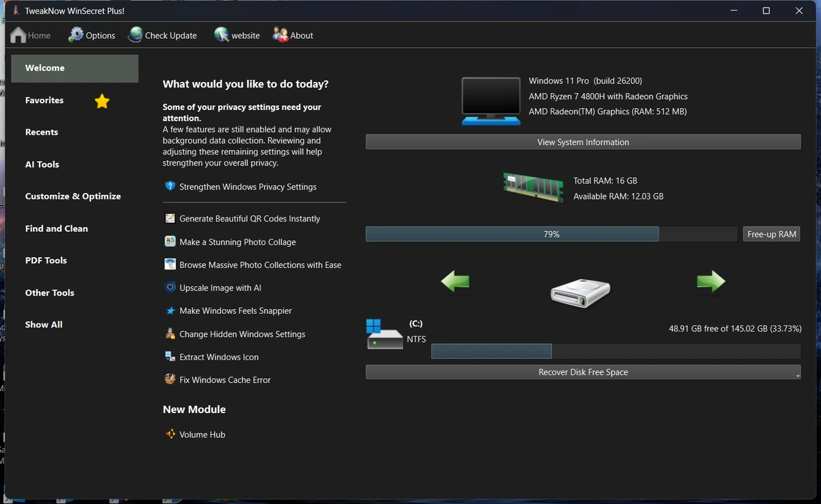
Task: Click the 79% RAM usage bar
Action: tap(551, 234)
